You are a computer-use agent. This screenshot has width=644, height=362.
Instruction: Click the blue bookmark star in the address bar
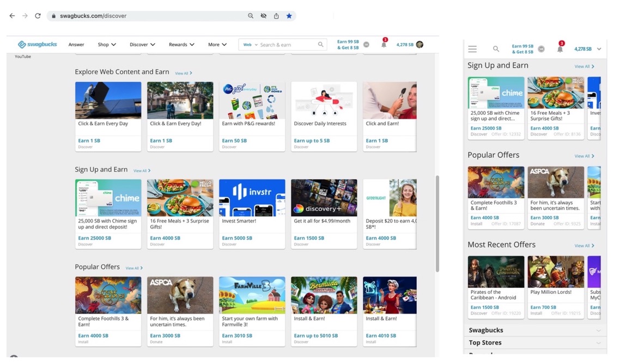tap(289, 16)
